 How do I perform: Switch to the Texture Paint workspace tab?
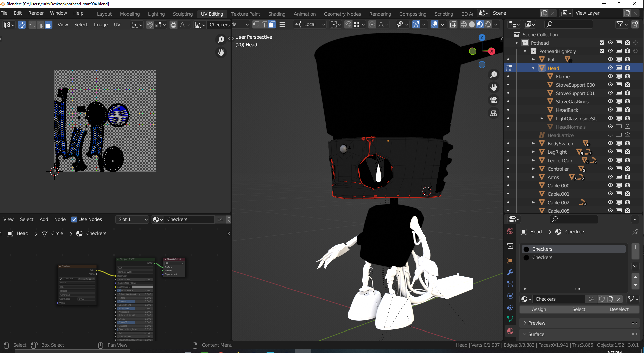coord(246,14)
